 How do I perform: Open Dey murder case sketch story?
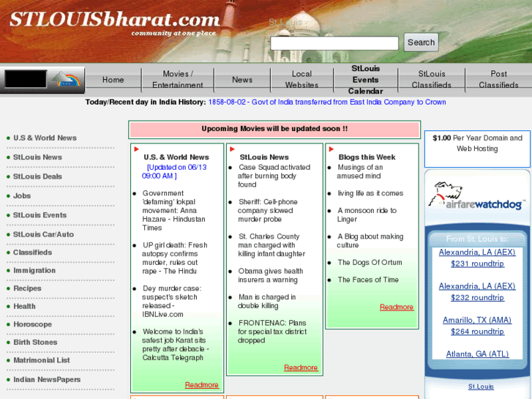(171, 301)
